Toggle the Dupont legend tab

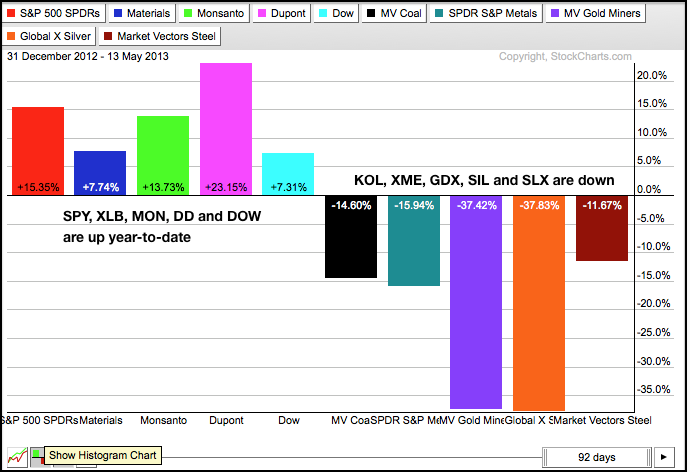(x=282, y=13)
